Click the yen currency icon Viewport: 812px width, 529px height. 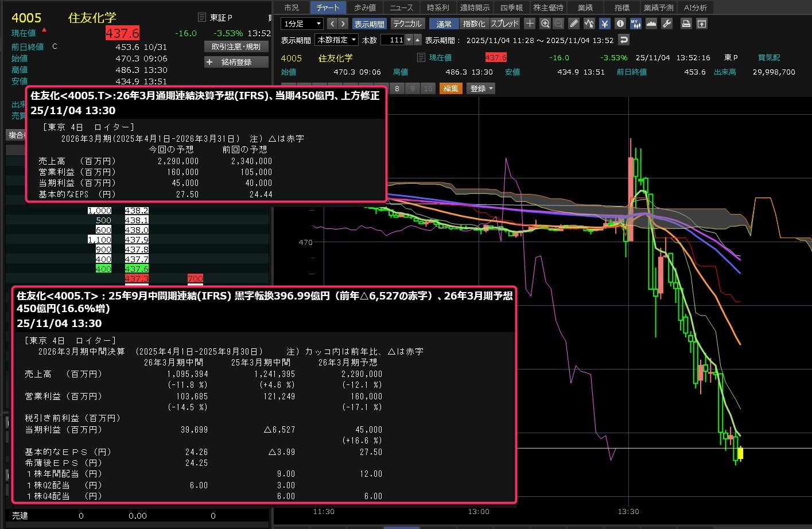tap(604, 24)
